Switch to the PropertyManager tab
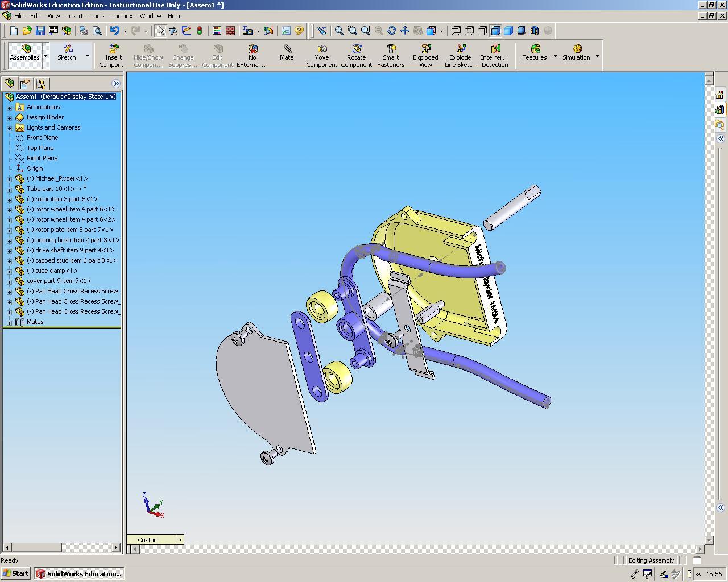 pyautogui.click(x=25, y=84)
